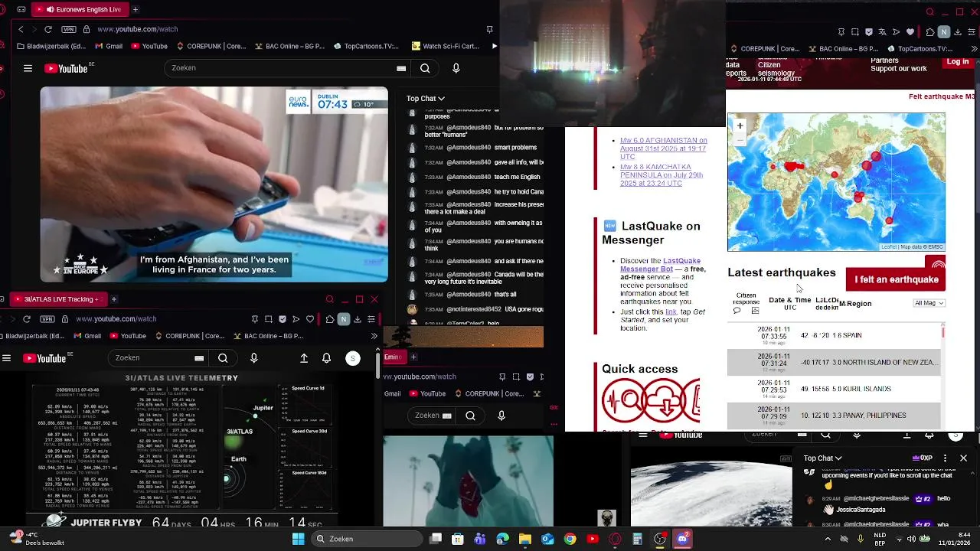Click the YouTube logo in Euronews window

tap(66, 68)
